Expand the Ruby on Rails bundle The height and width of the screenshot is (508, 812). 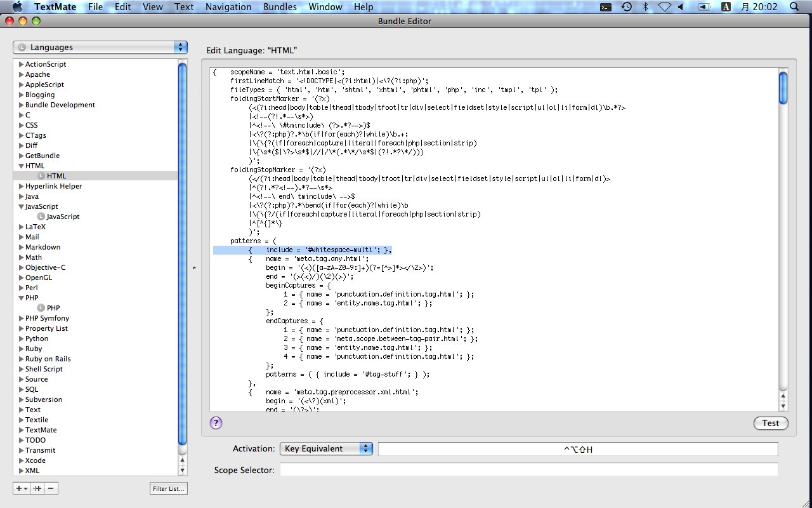click(x=22, y=359)
